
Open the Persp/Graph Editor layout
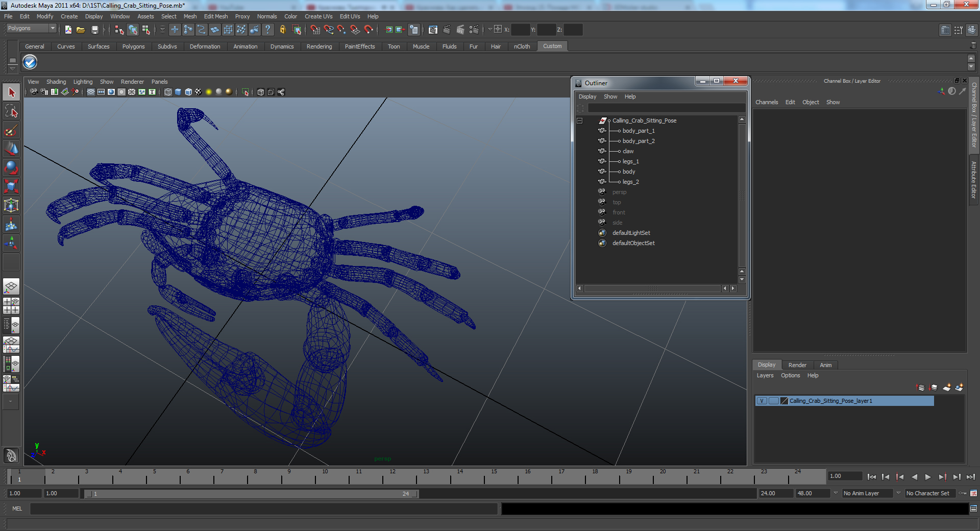point(11,345)
